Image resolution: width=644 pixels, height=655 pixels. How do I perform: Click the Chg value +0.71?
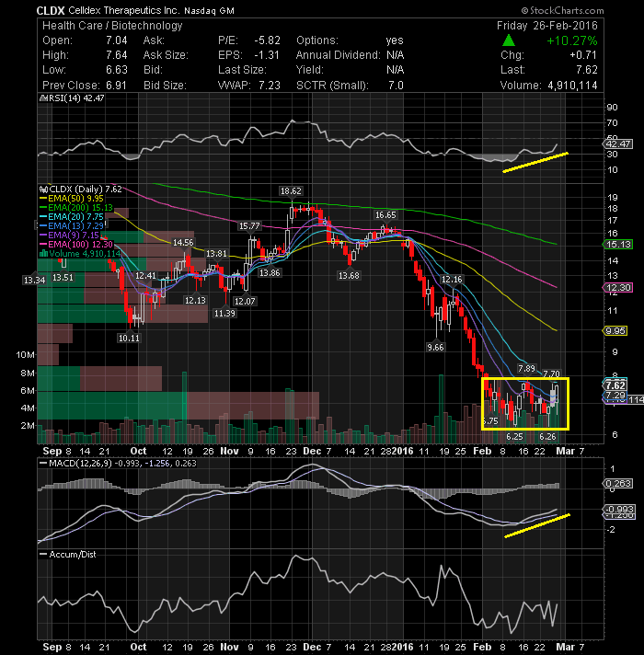coord(583,55)
